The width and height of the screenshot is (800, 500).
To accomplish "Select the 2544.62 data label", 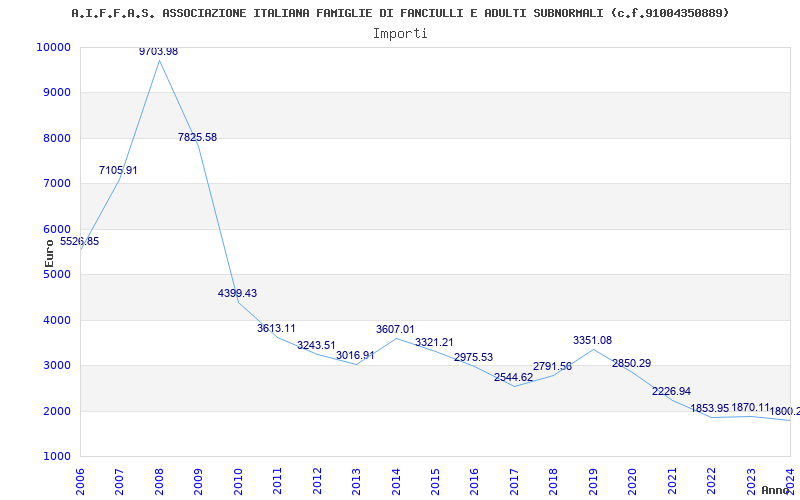I will (513, 378).
